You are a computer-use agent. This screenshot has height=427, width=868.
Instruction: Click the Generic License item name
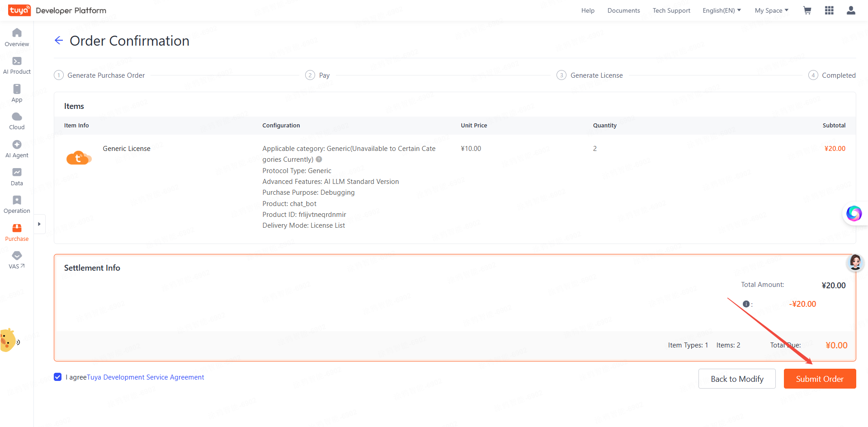click(x=127, y=149)
